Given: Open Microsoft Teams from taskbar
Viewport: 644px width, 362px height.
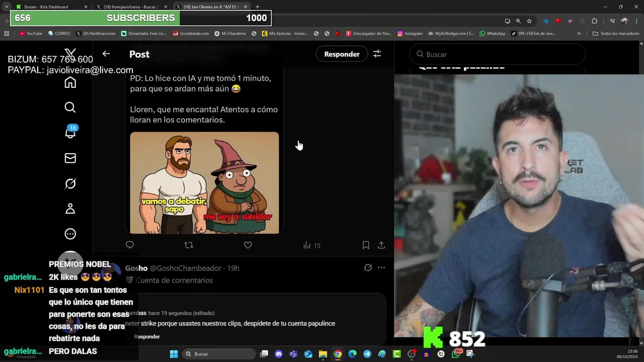Looking at the screenshot, I should tap(293, 354).
